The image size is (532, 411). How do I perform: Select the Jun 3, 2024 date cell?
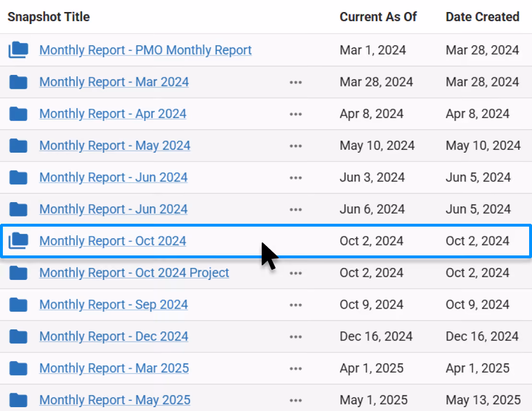372,178
